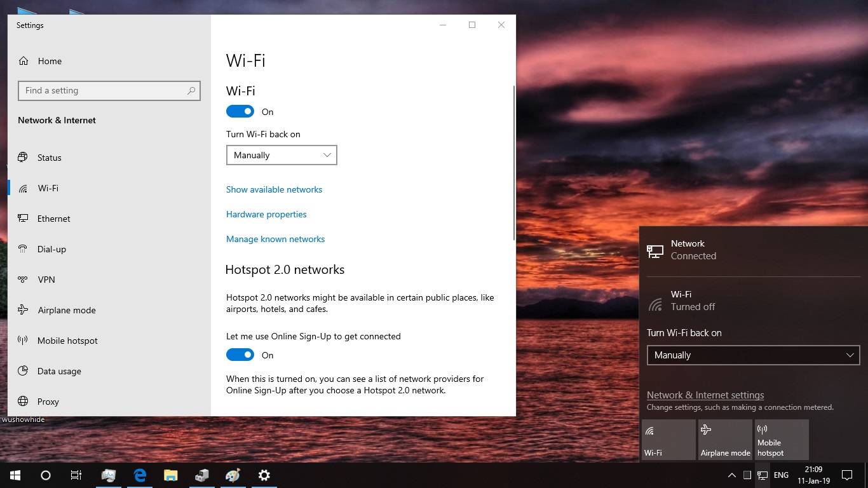Open VPN settings from the sidebar
This screenshot has height=488, width=868.
click(x=48, y=280)
